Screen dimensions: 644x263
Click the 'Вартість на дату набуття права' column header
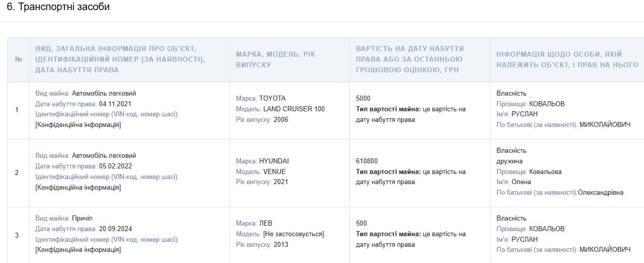point(409,59)
